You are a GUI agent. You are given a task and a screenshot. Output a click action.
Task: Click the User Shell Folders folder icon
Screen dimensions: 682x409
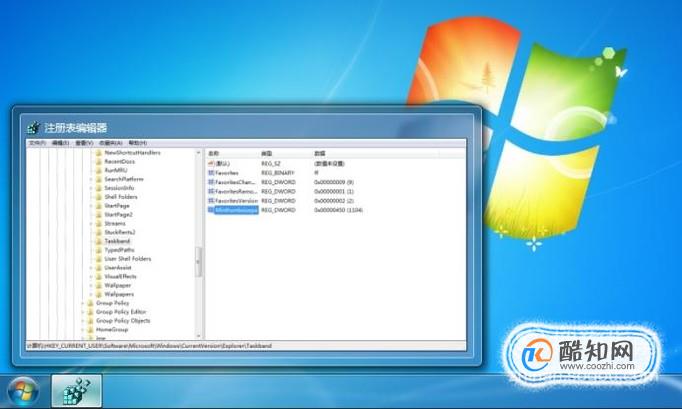[98, 259]
